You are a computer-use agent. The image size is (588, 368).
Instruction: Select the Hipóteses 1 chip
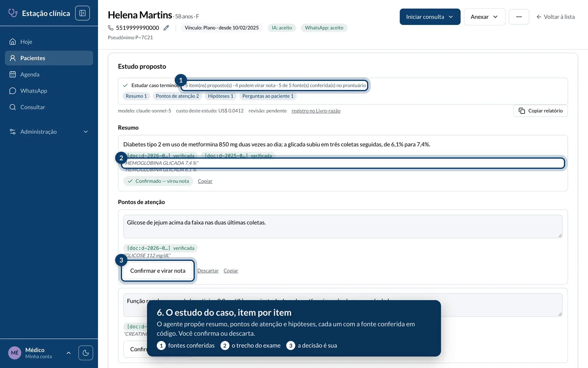(220, 96)
